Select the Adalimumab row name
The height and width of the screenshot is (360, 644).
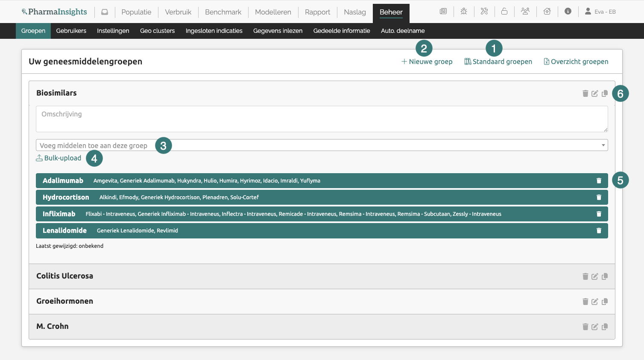point(63,180)
